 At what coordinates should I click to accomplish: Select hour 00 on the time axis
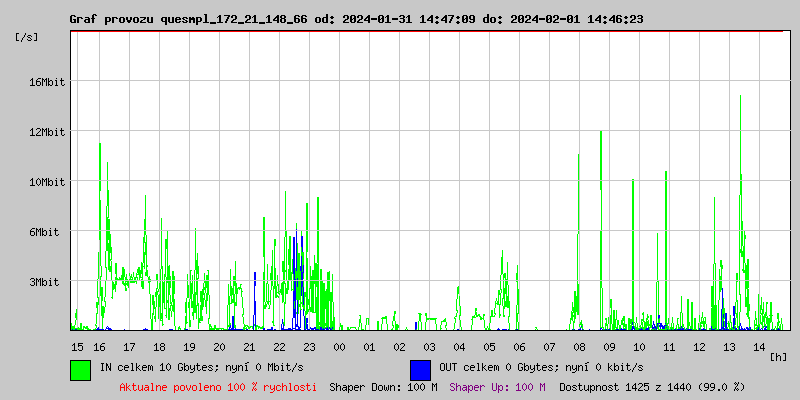point(340,346)
